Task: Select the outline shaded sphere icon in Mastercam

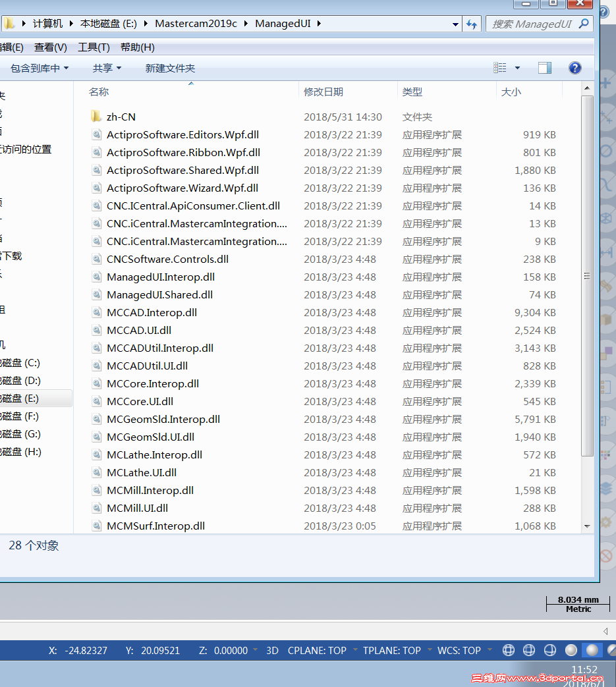Action: tap(571, 650)
